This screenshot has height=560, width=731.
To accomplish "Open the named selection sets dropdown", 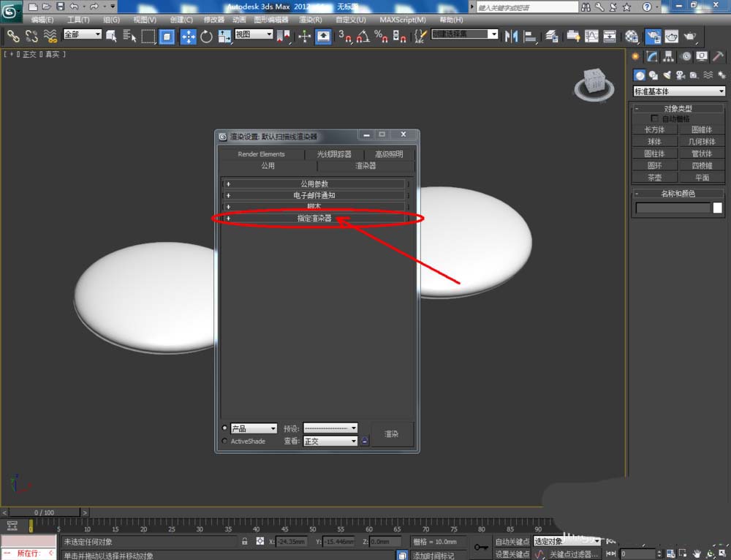I will click(x=465, y=34).
